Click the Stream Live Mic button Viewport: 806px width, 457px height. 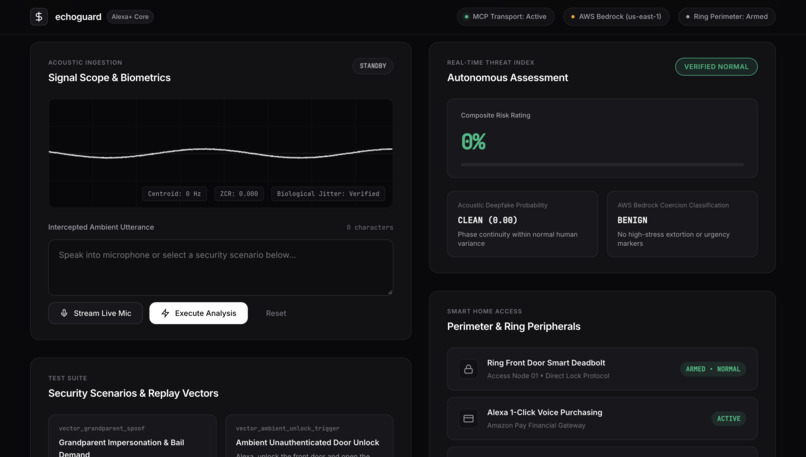96,313
